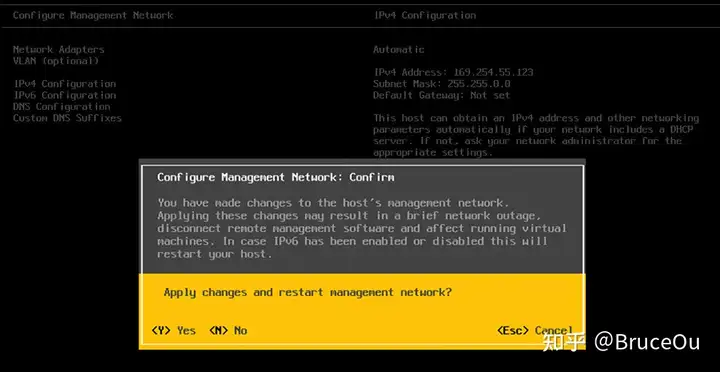Click the Apply changes and restart question

[x=308, y=292]
